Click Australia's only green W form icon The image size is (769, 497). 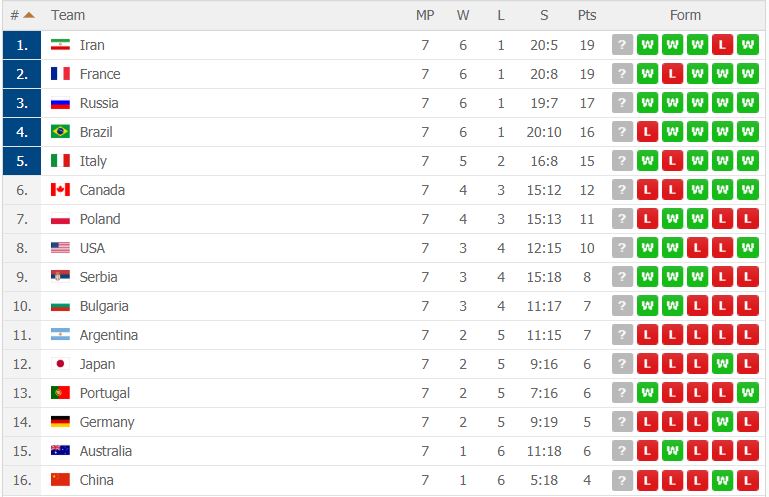(x=672, y=451)
